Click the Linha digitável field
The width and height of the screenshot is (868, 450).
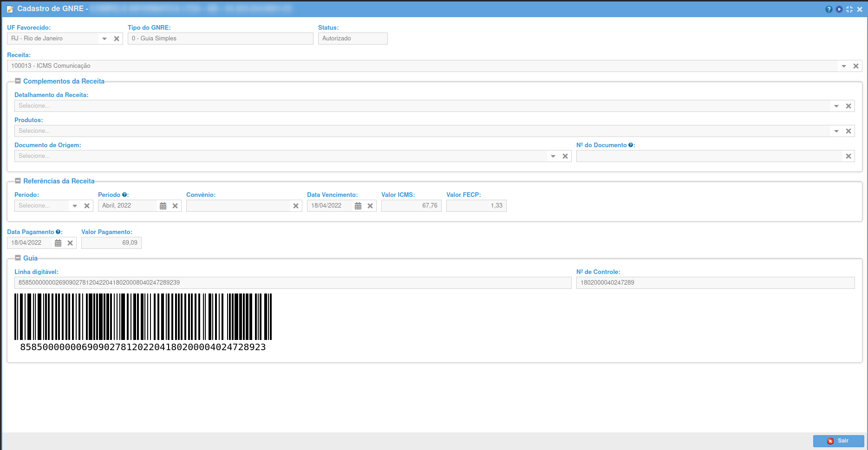293,283
